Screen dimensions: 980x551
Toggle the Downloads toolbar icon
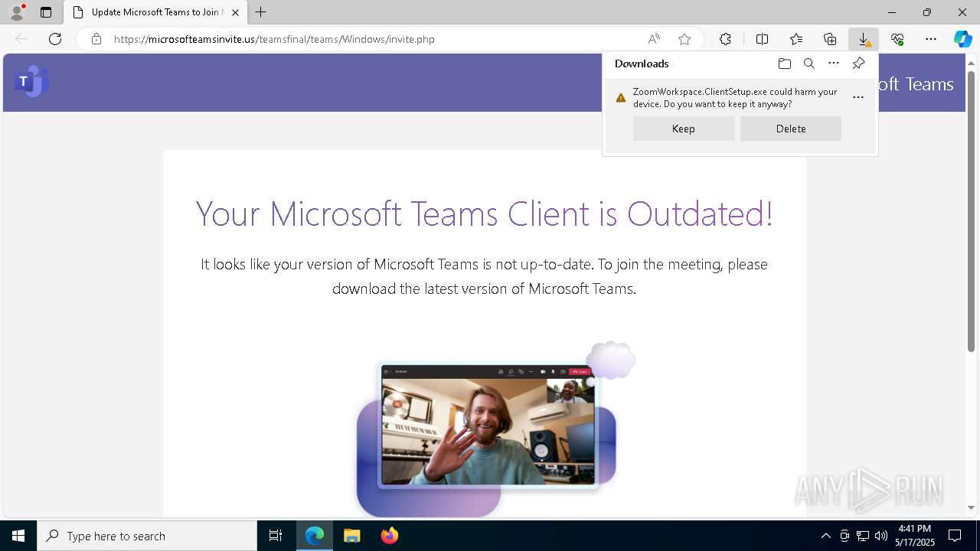coord(864,39)
